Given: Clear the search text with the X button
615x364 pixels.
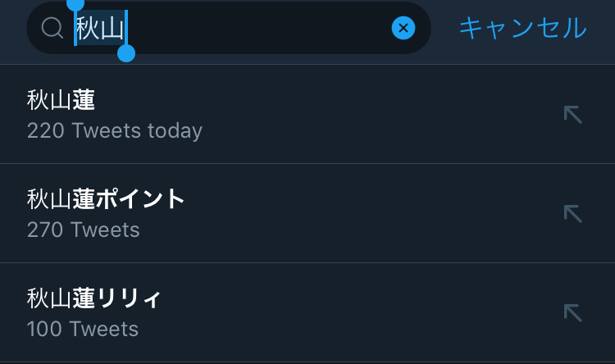Looking at the screenshot, I should 403,29.
